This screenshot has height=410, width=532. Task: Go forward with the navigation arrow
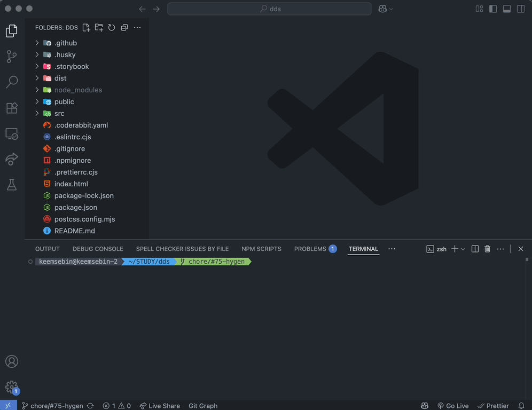click(x=157, y=9)
